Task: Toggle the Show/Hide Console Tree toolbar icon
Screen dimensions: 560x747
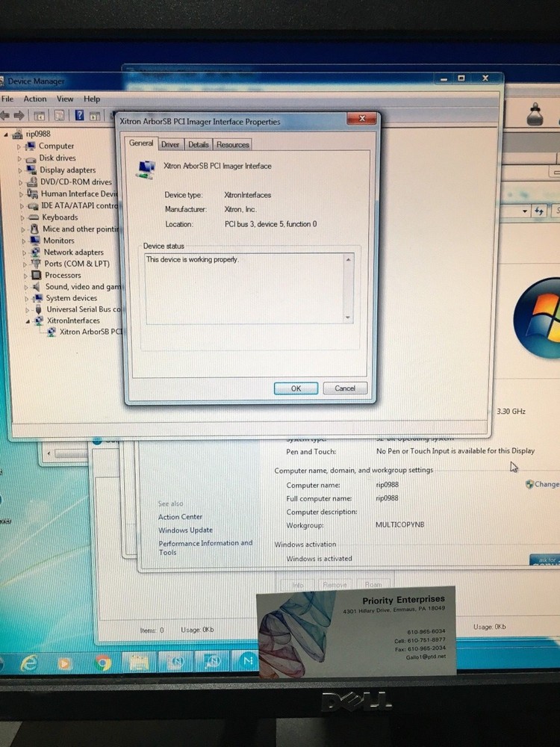Action: pyautogui.click(x=40, y=115)
